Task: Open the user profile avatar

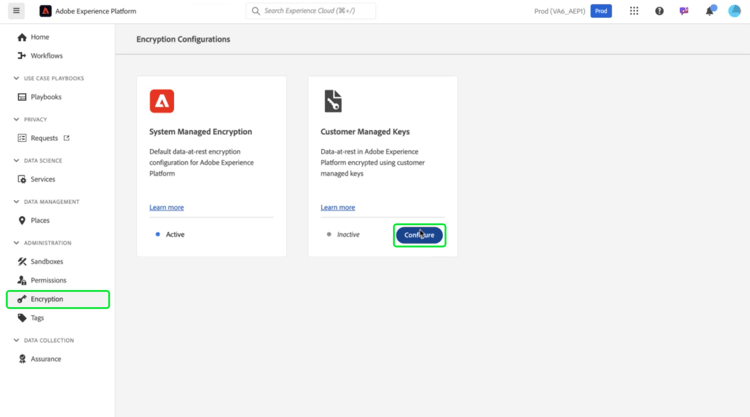Action: tap(735, 11)
